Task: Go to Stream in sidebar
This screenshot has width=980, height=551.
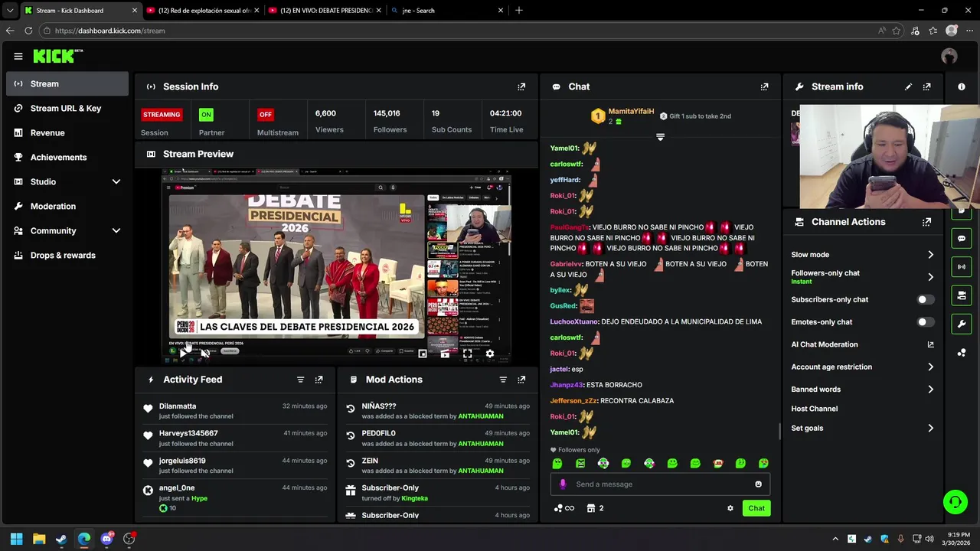Action: (x=67, y=83)
